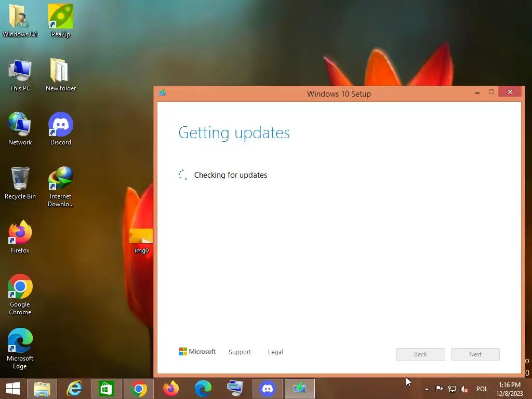Open the On-Screen Keyboard taskbar icon
The image size is (532, 399).
(235, 389)
